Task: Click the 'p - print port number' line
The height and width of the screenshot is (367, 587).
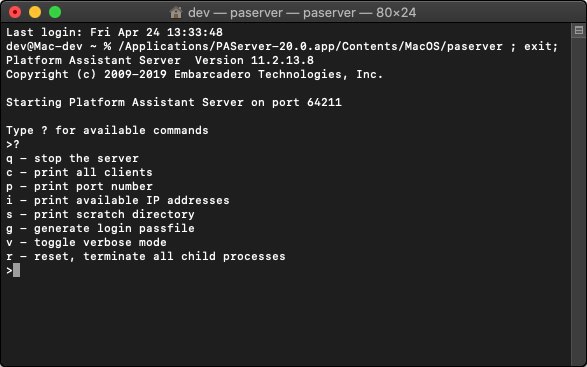Action: 79,186
